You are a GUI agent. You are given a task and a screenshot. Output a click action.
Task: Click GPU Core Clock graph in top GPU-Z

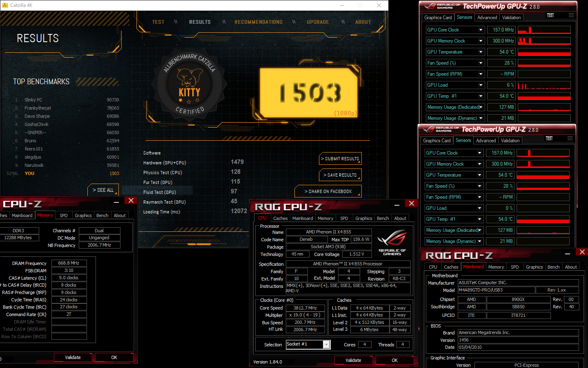(x=544, y=30)
